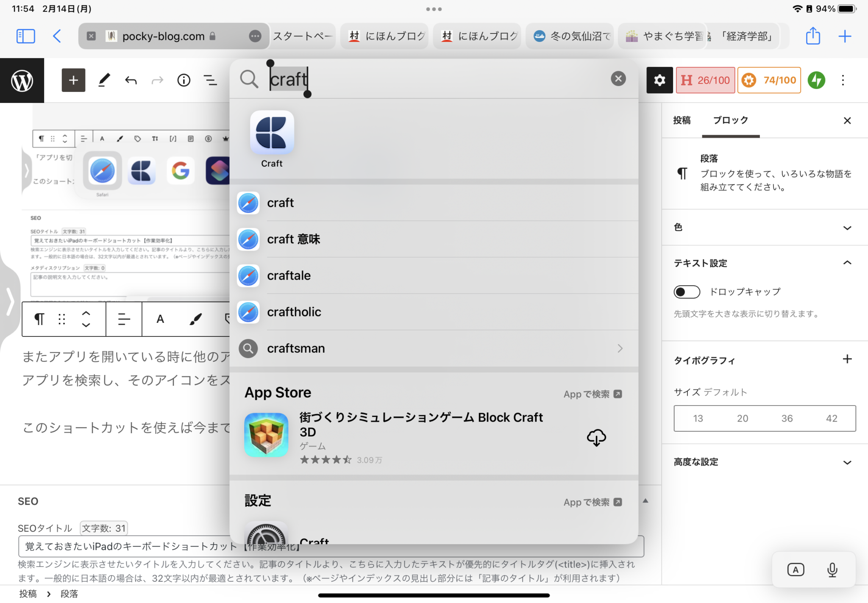Open the three-dot multitasking menu at top
Image resolution: width=868 pixels, height=603 pixels.
click(434, 9)
